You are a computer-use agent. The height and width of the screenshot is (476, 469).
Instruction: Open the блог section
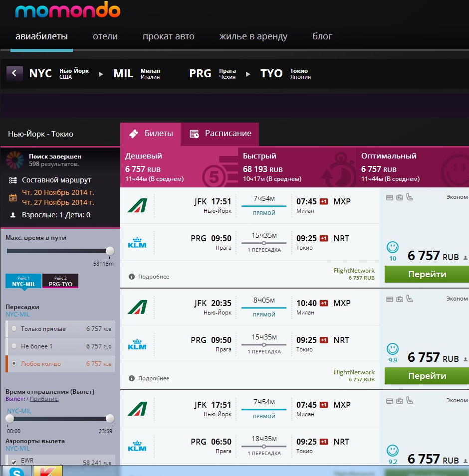[x=322, y=36]
